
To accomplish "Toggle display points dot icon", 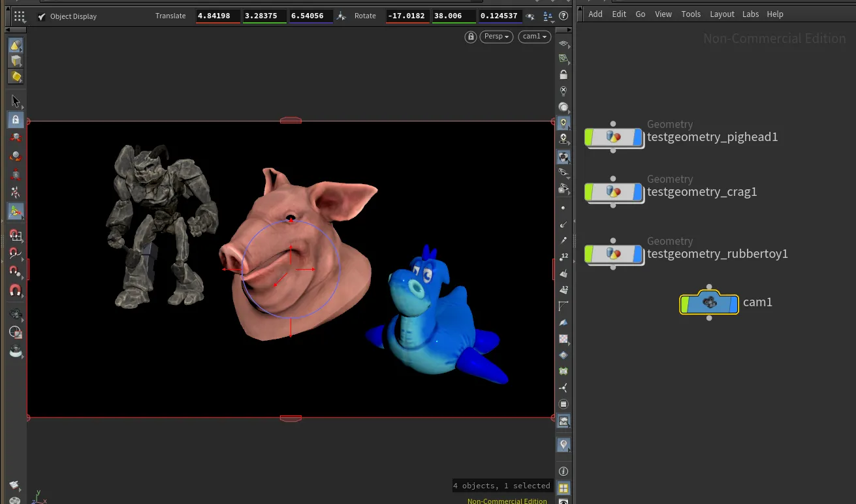I will pyautogui.click(x=563, y=208).
